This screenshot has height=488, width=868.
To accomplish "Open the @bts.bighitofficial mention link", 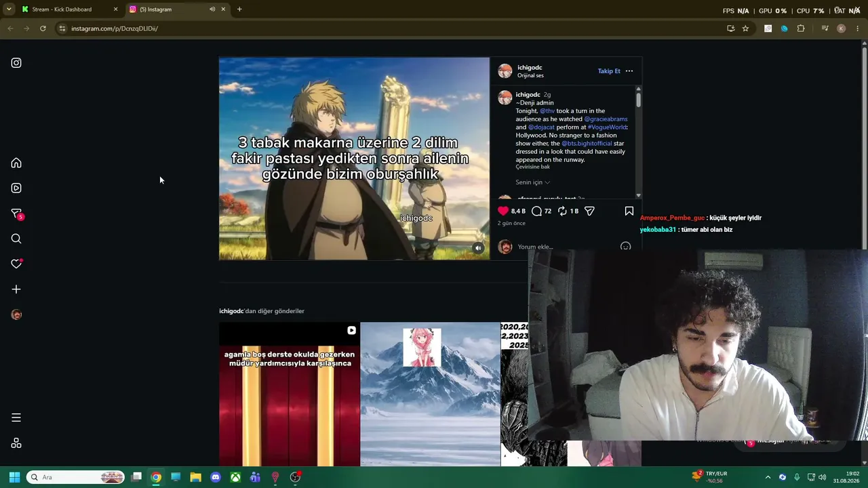I will pyautogui.click(x=587, y=144).
